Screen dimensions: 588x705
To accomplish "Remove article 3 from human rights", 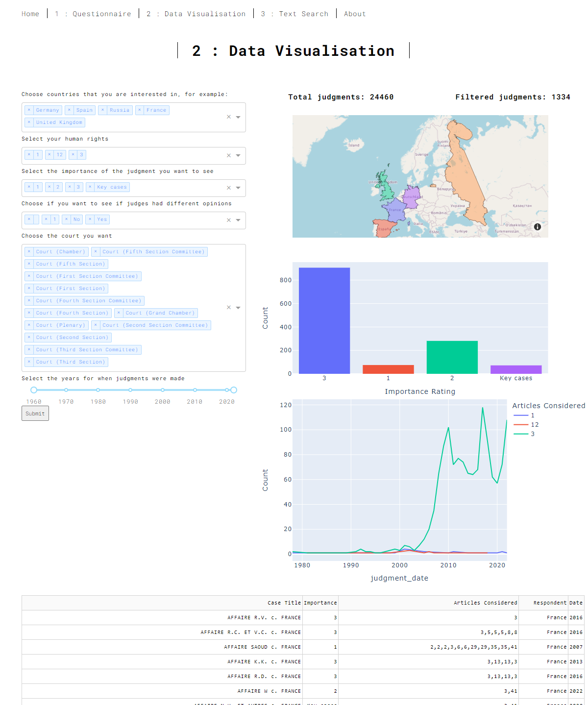I will pyautogui.click(x=73, y=155).
